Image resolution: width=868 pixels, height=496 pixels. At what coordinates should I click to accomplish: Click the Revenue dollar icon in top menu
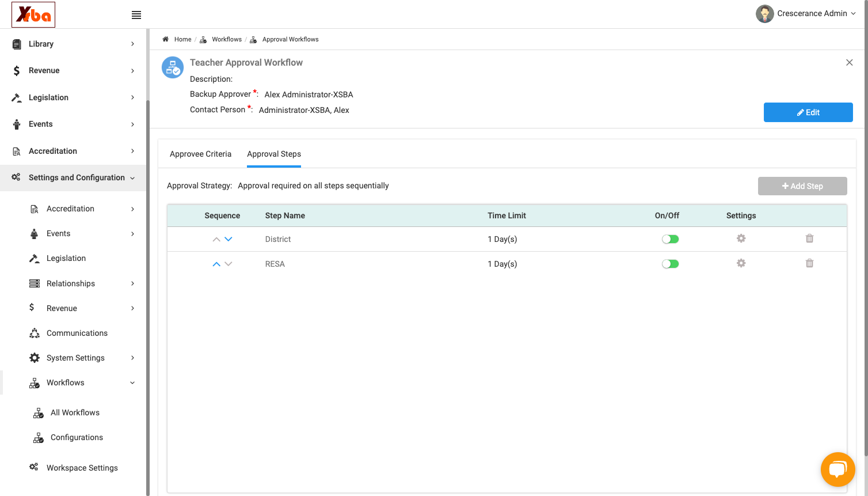(x=17, y=71)
